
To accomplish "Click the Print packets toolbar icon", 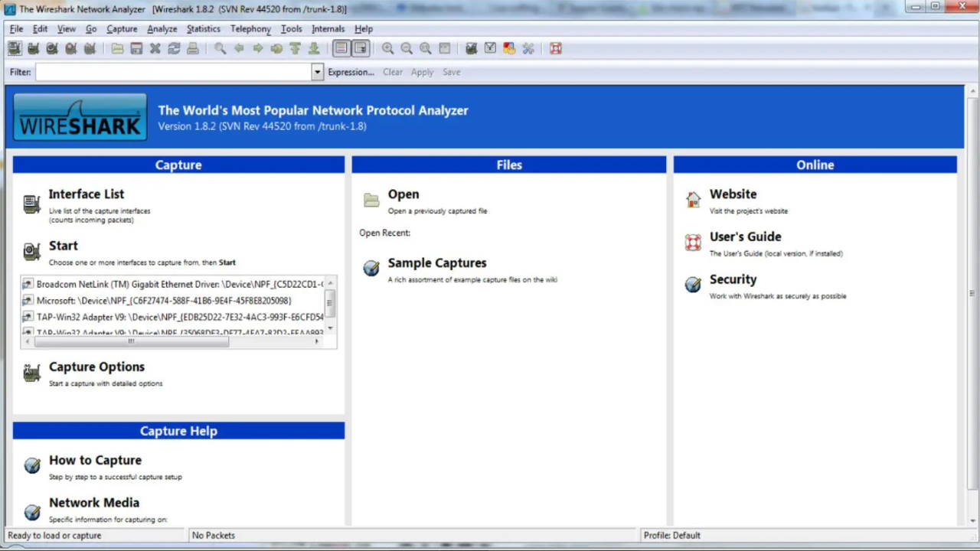I will (x=193, y=48).
